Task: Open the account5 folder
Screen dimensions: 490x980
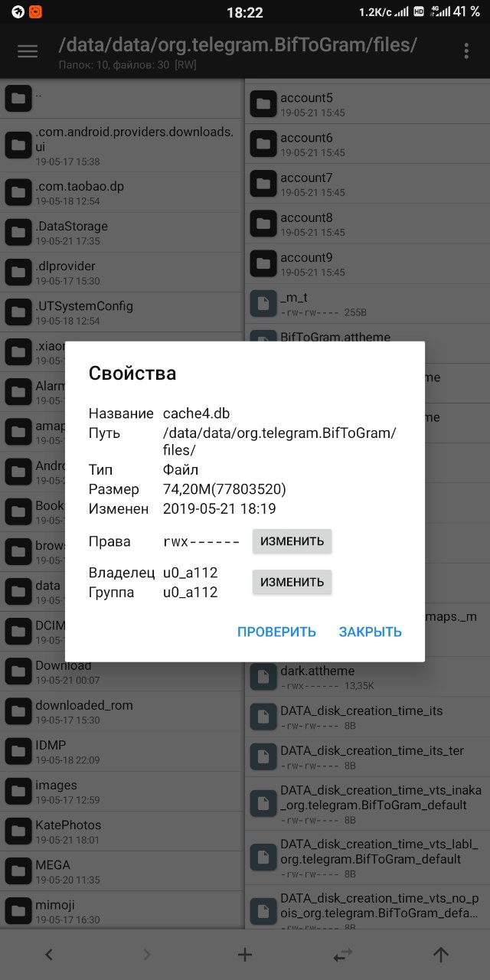Action: 367,104
